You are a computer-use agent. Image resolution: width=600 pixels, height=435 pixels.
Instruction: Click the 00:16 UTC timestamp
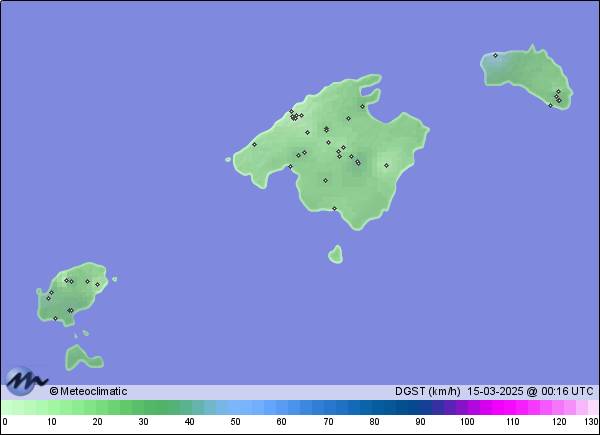click(567, 391)
